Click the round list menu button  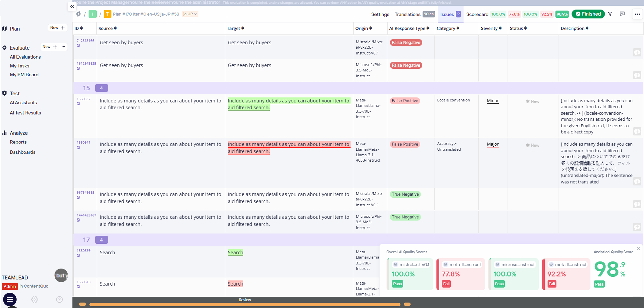(10, 299)
